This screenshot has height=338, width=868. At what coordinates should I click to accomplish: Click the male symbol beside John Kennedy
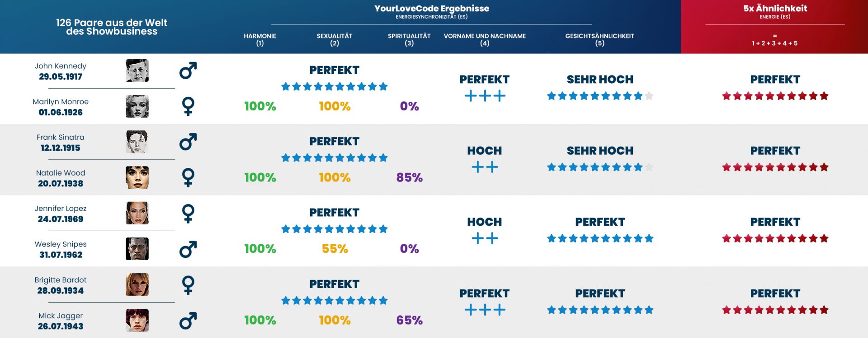188,71
